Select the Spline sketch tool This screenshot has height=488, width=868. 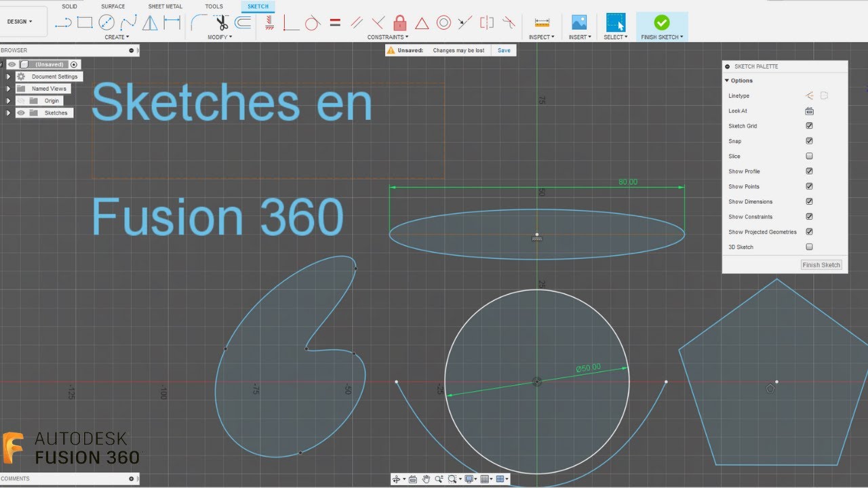128,22
